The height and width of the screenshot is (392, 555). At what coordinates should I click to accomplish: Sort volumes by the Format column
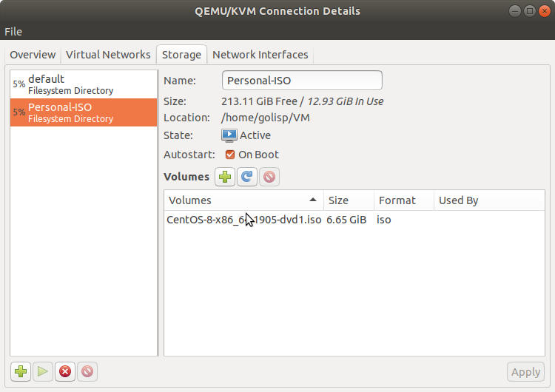pos(402,200)
